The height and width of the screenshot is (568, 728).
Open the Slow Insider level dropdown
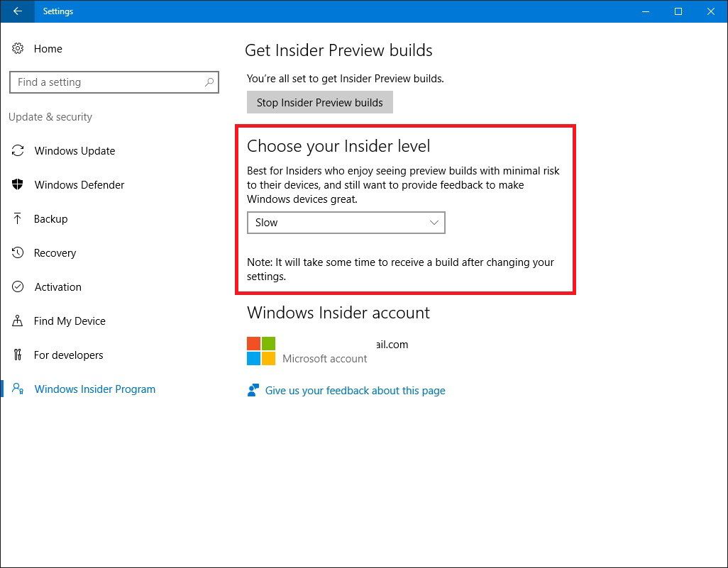[346, 223]
